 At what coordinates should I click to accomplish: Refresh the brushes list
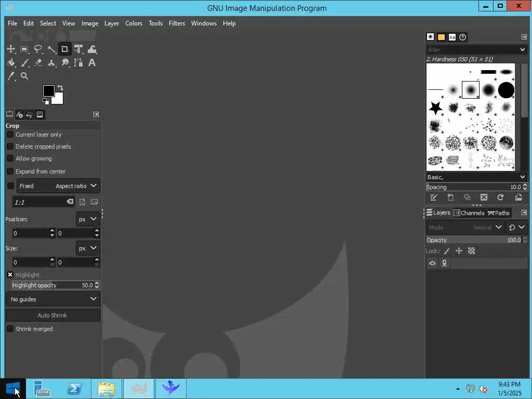pyautogui.click(x=500, y=197)
